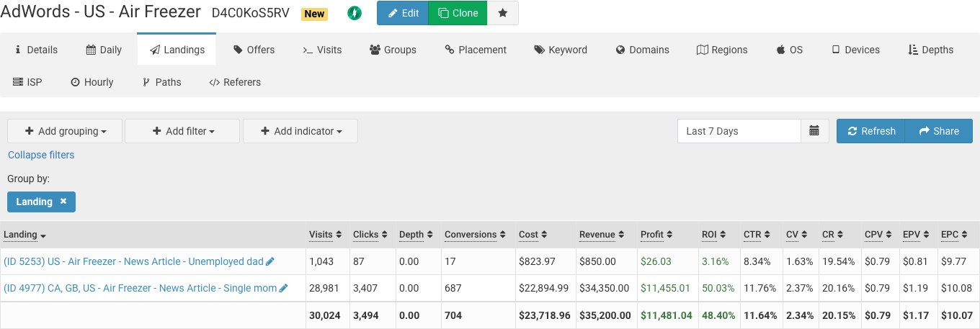This screenshot has height=329, width=980.
Task: Go to the Groups tab
Action: (393, 50)
